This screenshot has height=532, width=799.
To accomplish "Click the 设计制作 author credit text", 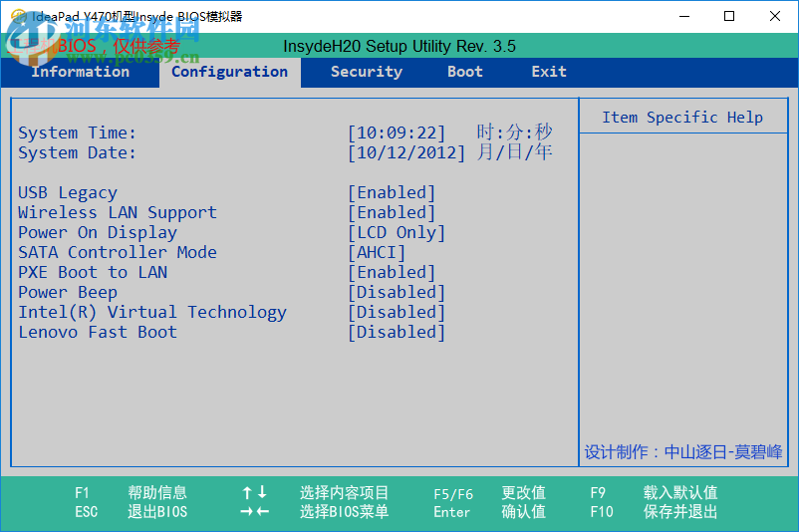I will [682, 452].
